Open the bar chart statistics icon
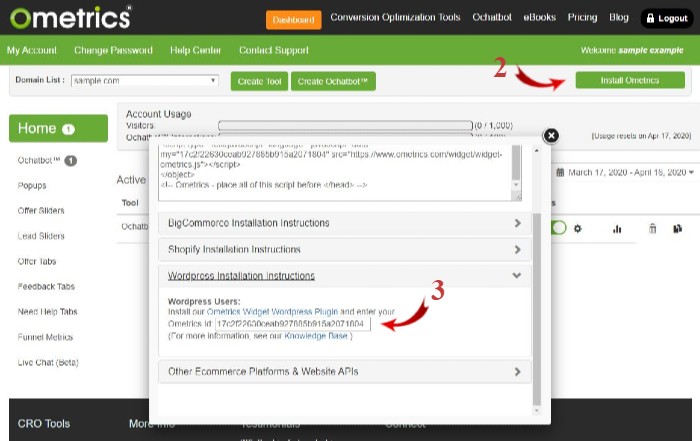Viewport: 700px width, 441px height. click(x=617, y=229)
